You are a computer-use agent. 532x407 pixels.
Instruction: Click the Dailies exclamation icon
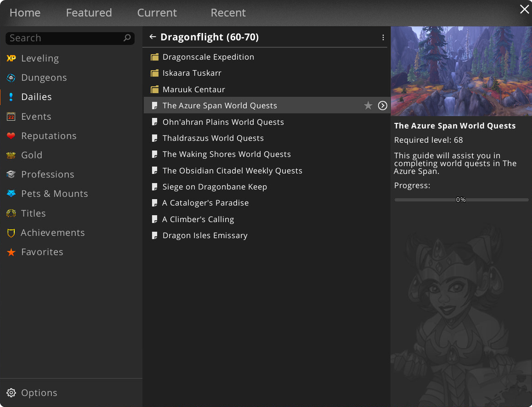(11, 97)
